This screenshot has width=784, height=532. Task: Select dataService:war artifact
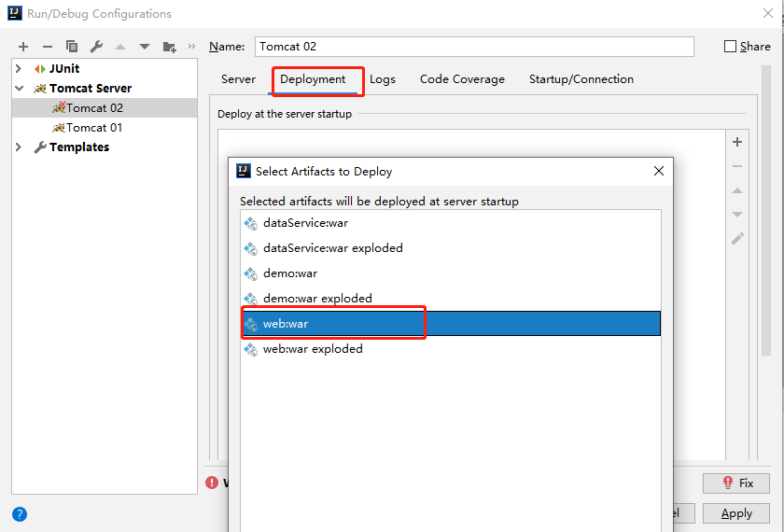tap(451, 223)
